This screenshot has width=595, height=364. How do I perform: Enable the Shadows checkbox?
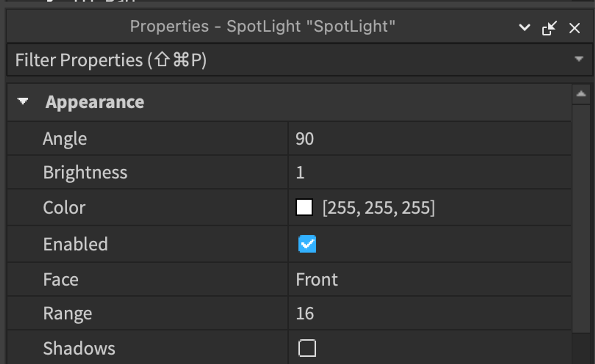(x=307, y=348)
